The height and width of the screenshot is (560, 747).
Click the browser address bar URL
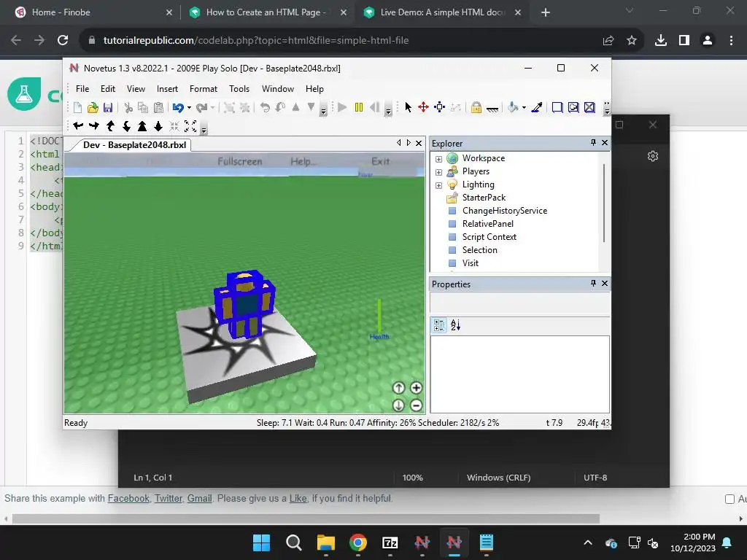pyautogui.click(x=256, y=41)
